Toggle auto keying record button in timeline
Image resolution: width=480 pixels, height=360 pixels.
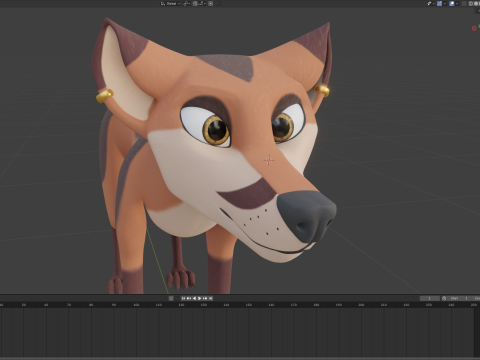(171, 298)
